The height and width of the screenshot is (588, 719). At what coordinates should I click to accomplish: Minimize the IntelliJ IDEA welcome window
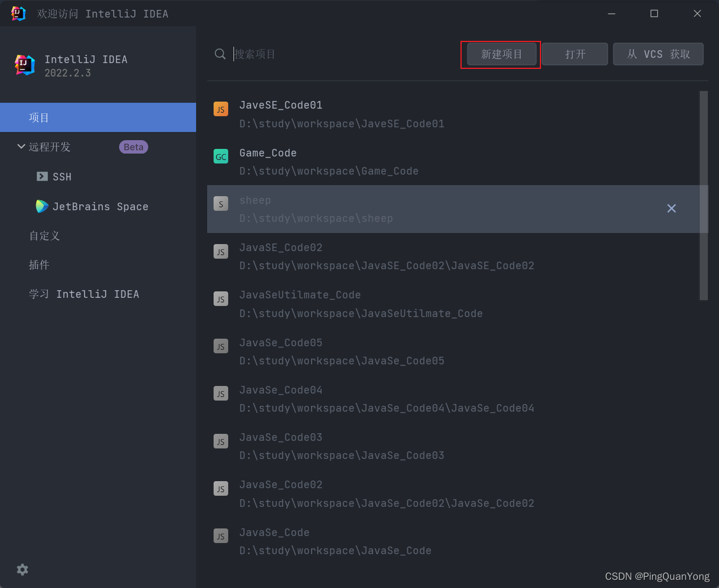pyautogui.click(x=612, y=13)
